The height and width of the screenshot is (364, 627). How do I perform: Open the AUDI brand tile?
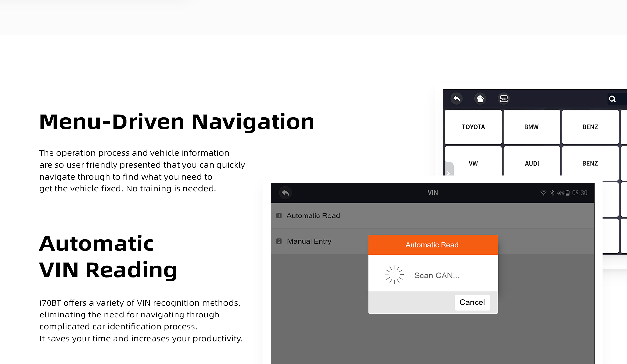(532, 163)
